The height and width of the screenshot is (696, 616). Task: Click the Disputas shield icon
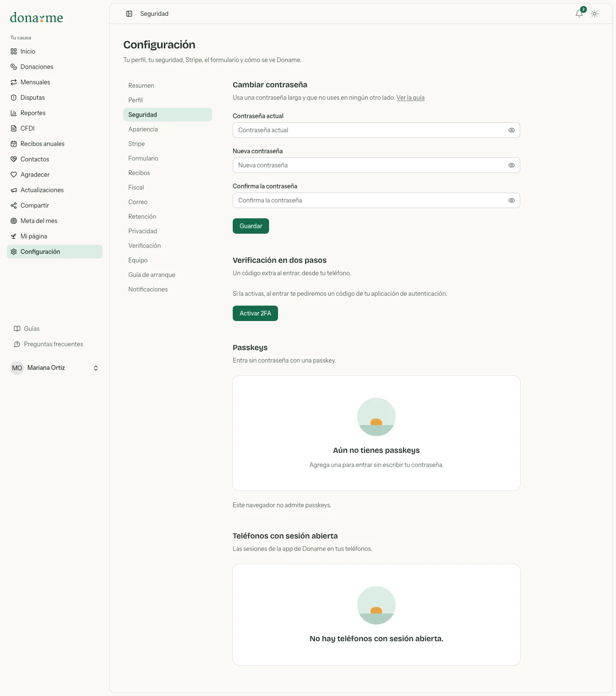coord(14,98)
